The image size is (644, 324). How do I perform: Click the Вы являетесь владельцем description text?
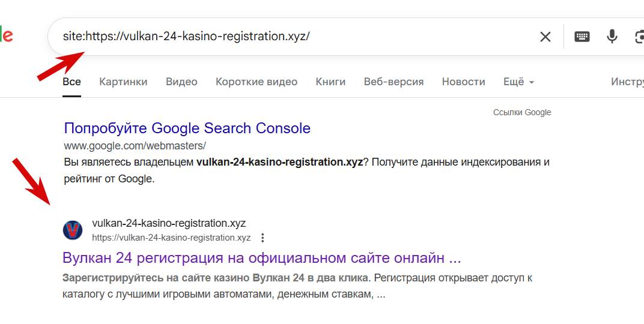(x=306, y=170)
